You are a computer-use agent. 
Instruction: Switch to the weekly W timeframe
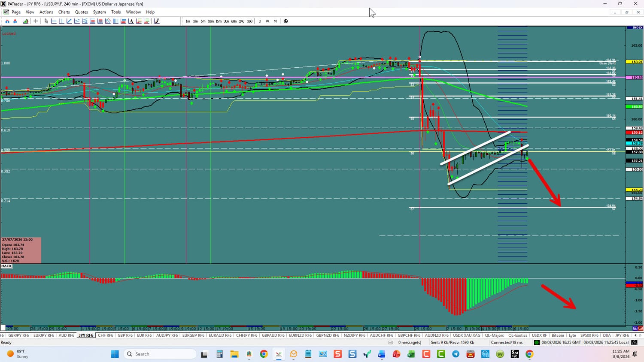(x=267, y=21)
